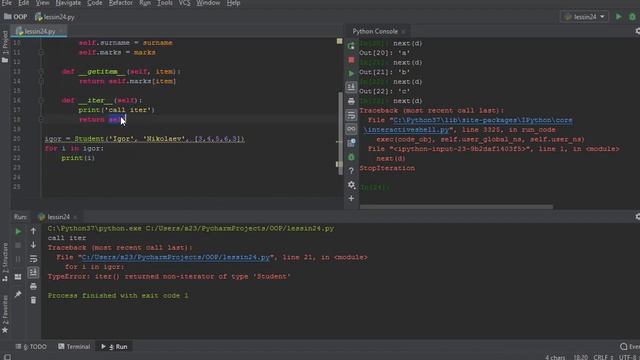Click the editor vertical scrollbar

pos(340,133)
